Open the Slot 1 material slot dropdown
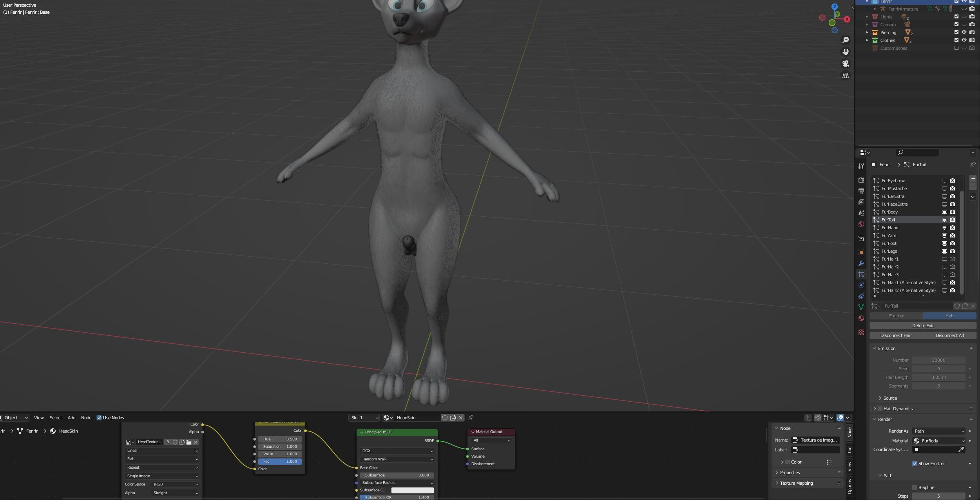The image size is (980, 500). click(x=364, y=418)
